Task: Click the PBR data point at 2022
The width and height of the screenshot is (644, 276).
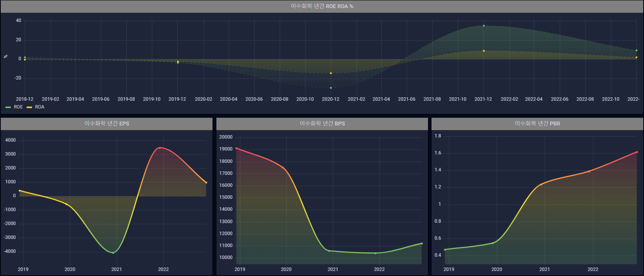Action: click(589, 171)
